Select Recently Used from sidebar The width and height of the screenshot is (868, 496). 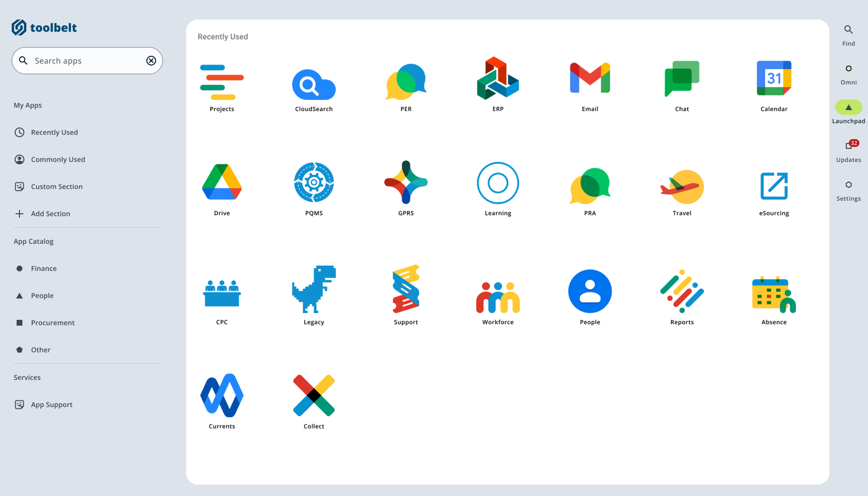tap(54, 132)
